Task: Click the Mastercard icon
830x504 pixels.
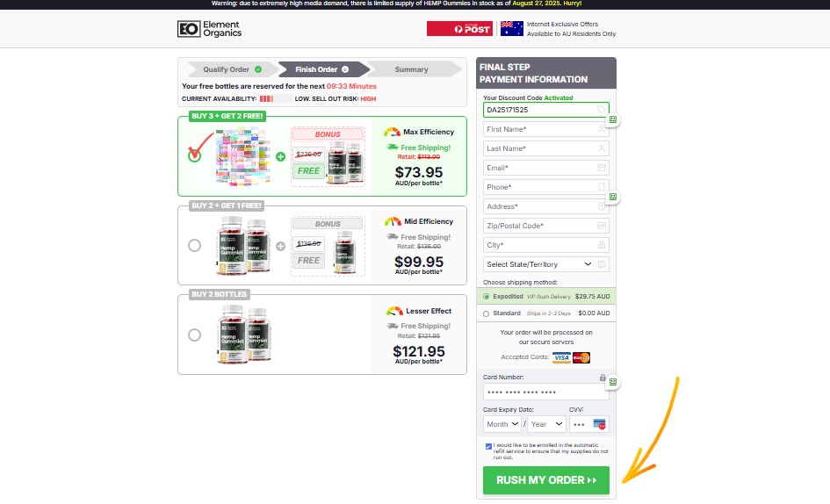Action: [581, 358]
